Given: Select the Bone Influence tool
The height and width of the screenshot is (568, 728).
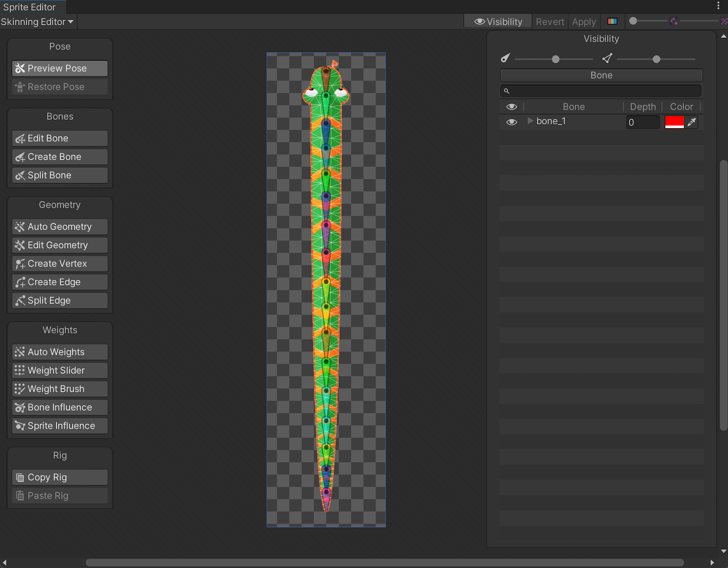Looking at the screenshot, I should 60,408.
